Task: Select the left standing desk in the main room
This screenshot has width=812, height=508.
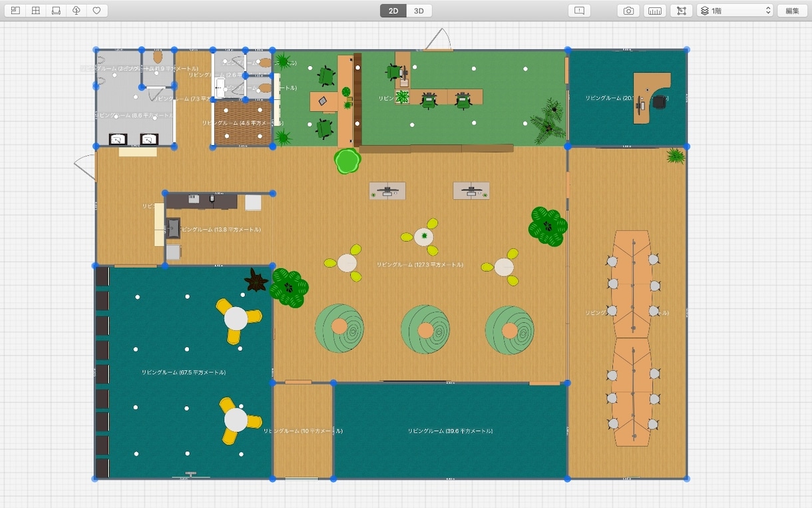Action: pos(387,191)
